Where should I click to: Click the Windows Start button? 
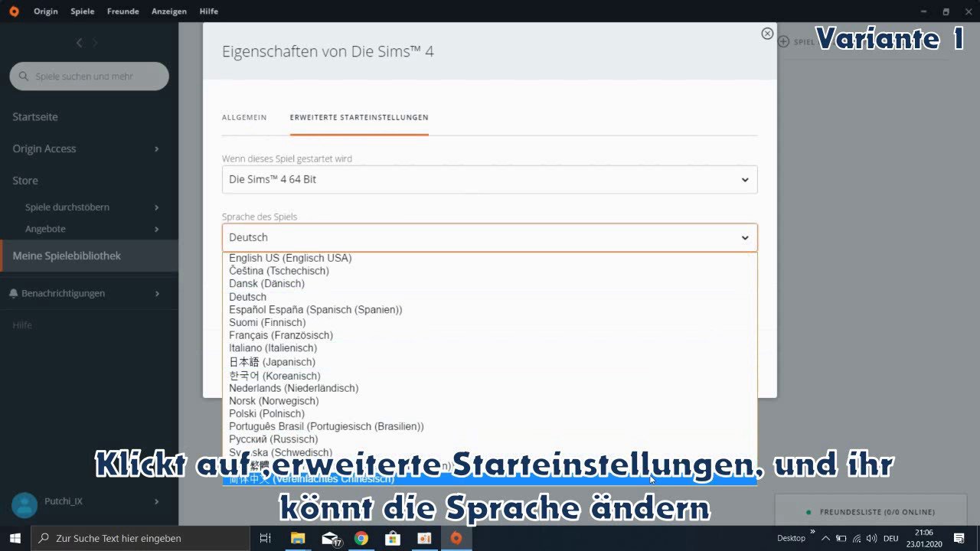pos(15,538)
